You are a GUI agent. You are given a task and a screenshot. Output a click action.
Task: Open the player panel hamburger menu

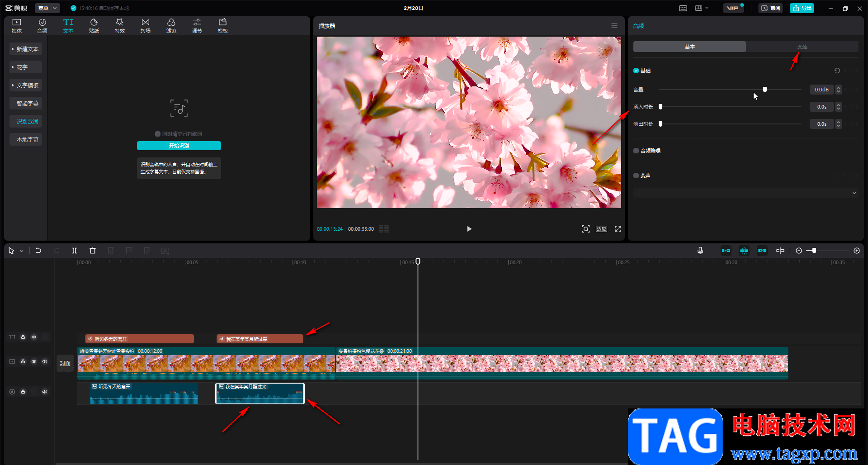tap(614, 26)
